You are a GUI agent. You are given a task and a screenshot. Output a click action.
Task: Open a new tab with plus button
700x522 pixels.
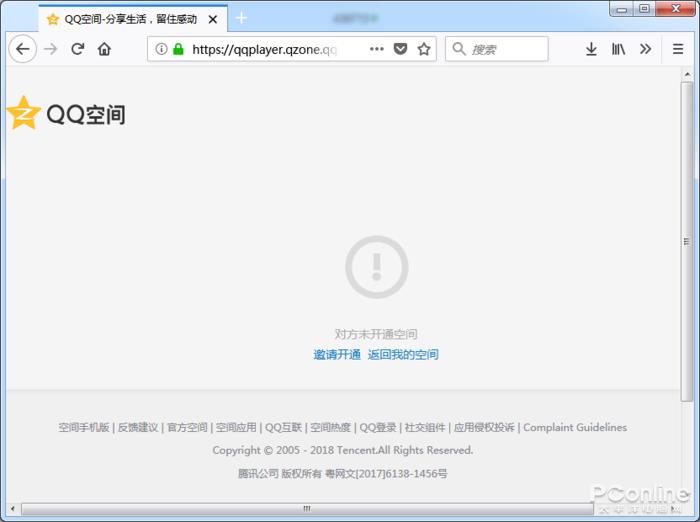click(241, 18)
